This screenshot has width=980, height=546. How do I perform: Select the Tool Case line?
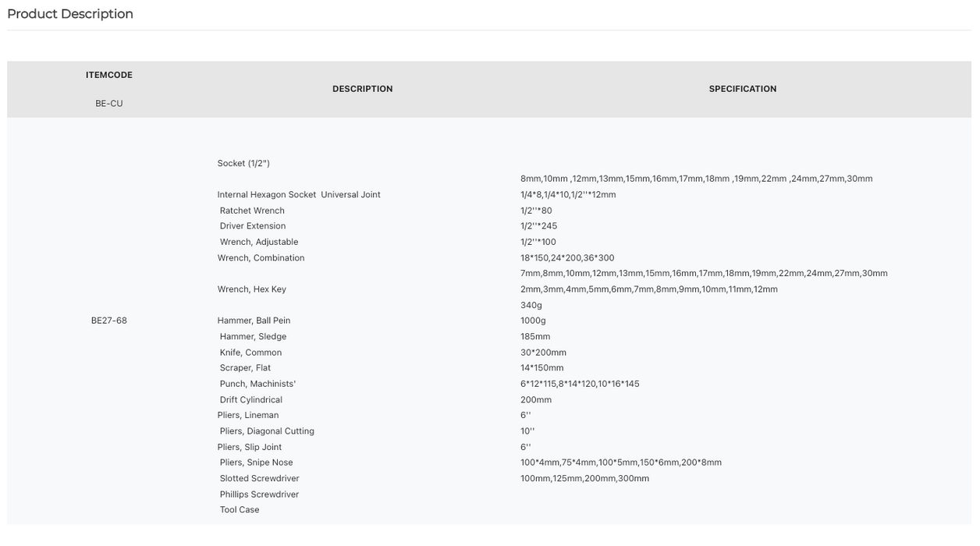click(240, 510)
